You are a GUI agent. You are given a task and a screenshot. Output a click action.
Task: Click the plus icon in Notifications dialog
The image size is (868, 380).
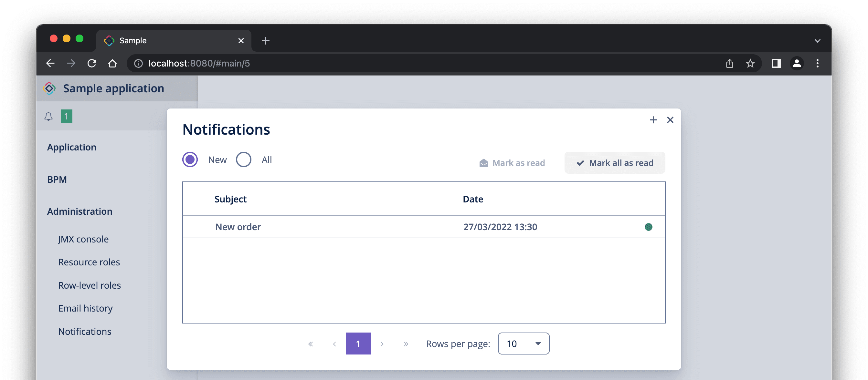coord(653,120)
